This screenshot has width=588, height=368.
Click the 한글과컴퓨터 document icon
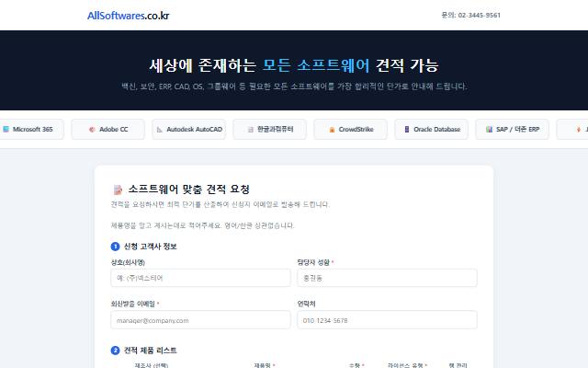coord(251,129)
